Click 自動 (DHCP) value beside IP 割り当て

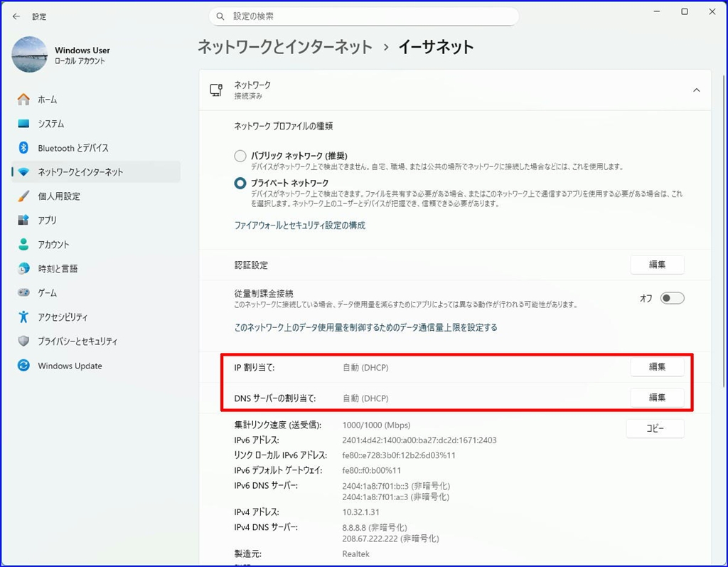[x=365, y=368]
